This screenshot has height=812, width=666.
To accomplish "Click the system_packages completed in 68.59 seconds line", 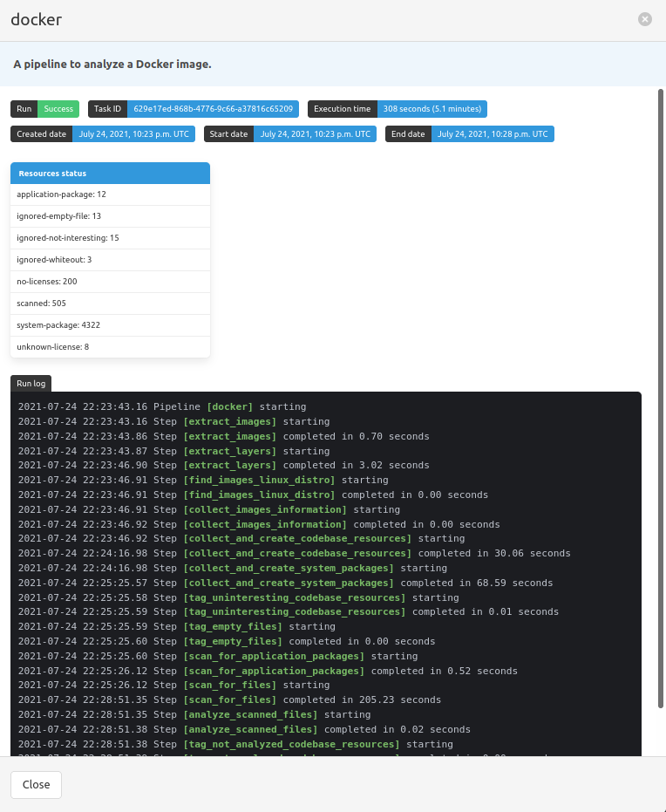I will (x=286, y=583).
